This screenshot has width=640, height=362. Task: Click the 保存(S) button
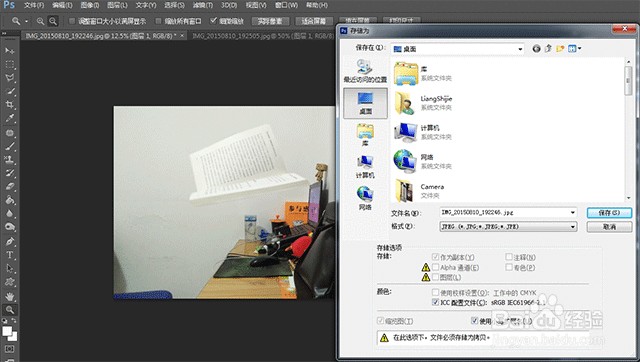pyautogui.click(x=609, y=213)
